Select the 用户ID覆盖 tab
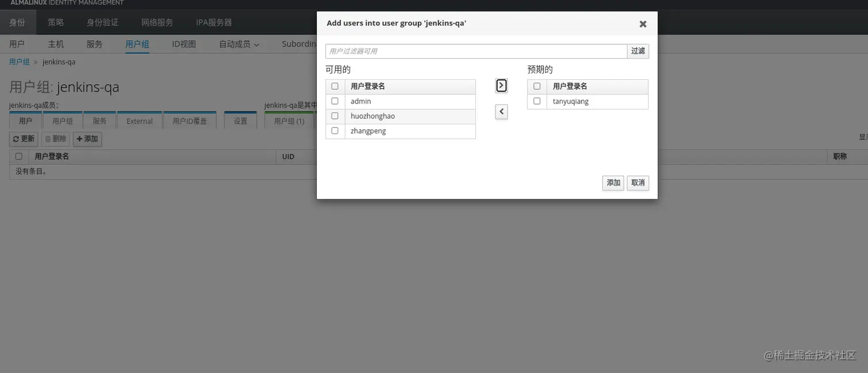This screenshot has width=868, height=373. 189,121
